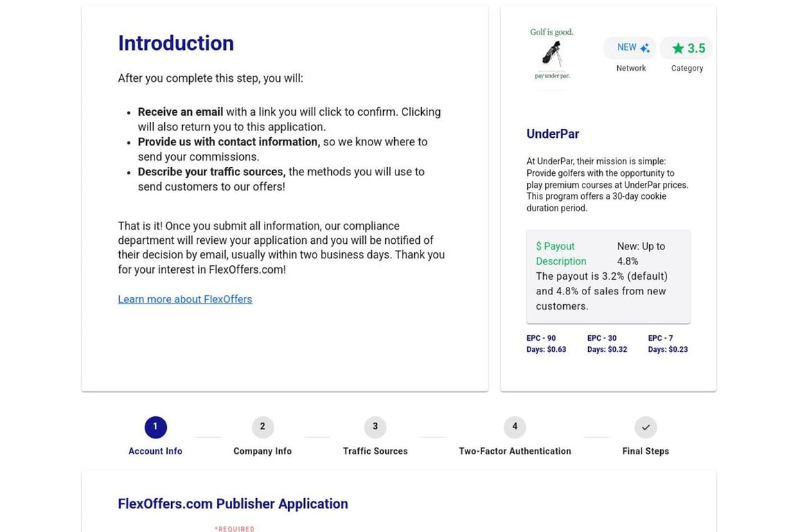Click the FlexOffers.com Publisher Application heading
The height and width of the screenshot is (532, 798).
pyautogui.click(x=233, y=504)
